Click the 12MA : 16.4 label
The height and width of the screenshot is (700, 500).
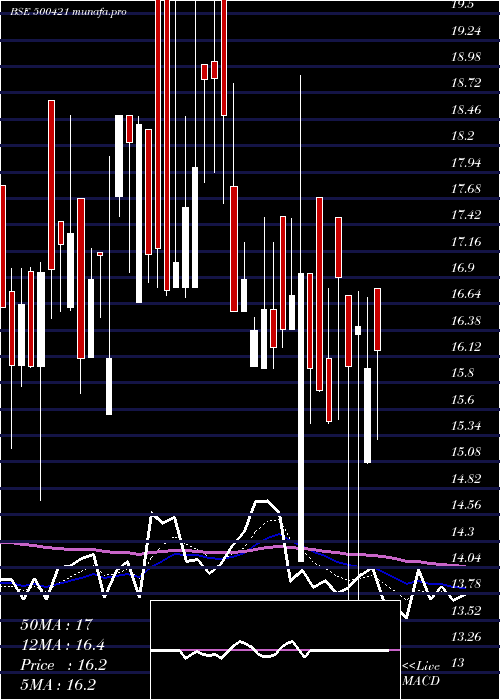click(x=62, y=644)
